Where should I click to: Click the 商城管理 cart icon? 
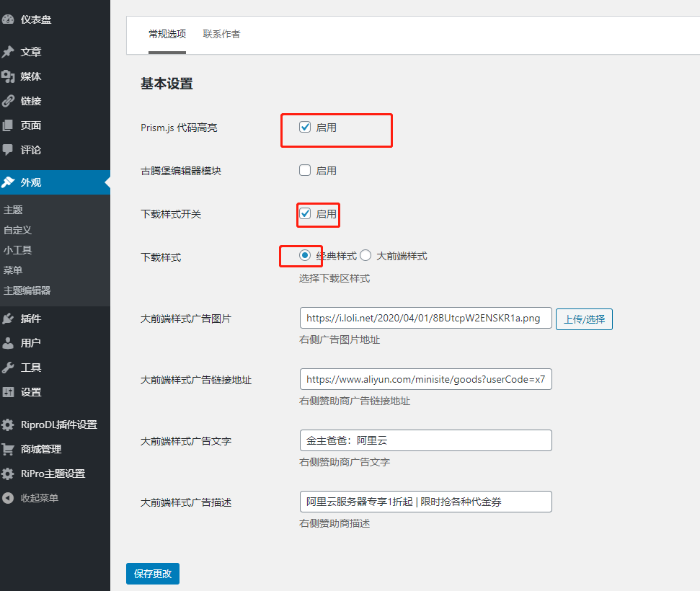click(x=8, y=449)
